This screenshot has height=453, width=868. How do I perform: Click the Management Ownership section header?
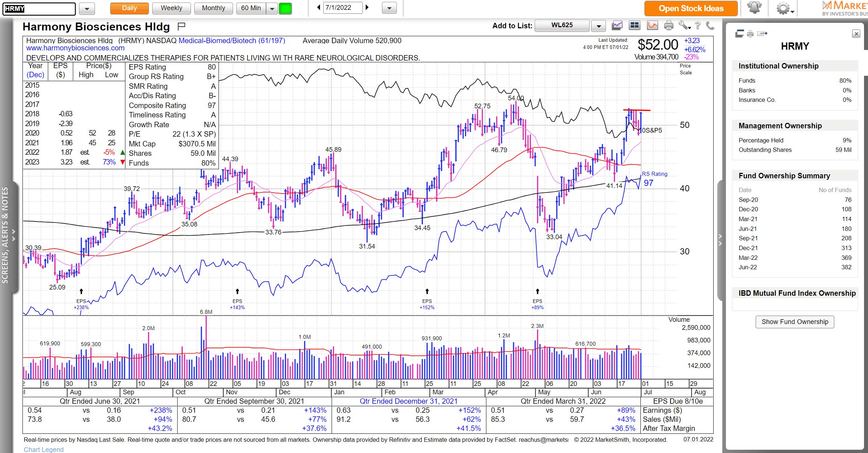[795, 126]
